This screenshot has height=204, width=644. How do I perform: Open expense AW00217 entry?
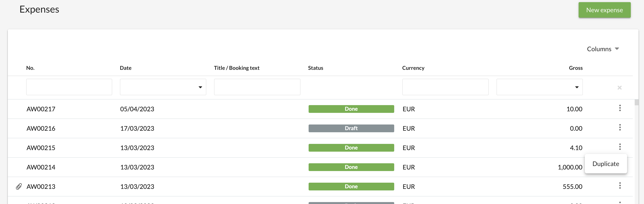pos(41,109)
